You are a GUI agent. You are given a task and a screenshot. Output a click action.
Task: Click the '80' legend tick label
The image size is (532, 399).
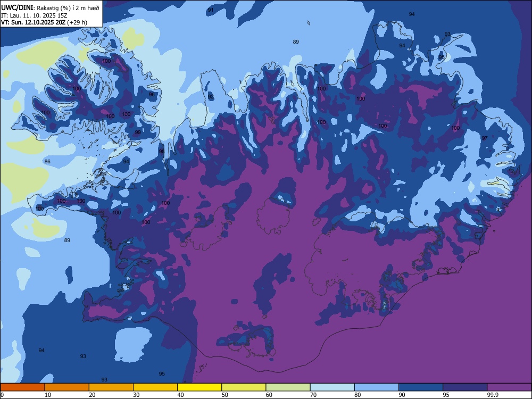pyautogui.click(x=358, y=395)
